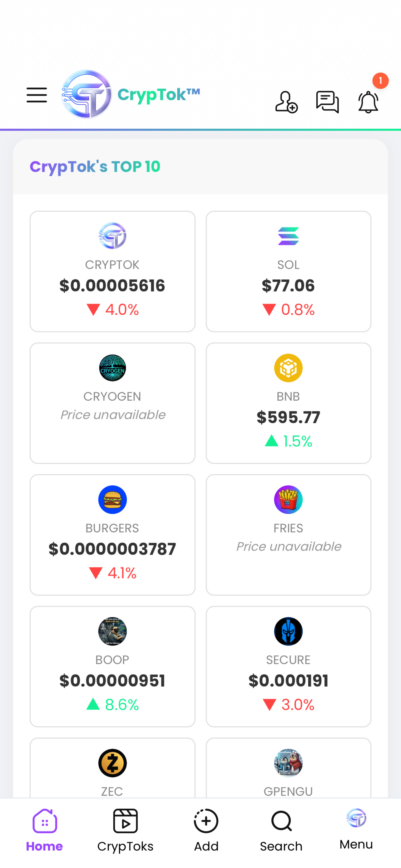Image resolution: width=401 pixels, height=868 pixels.
Task: Tap the BURGERS token icon
Action: pyautogui.click(x=112, y=500)
